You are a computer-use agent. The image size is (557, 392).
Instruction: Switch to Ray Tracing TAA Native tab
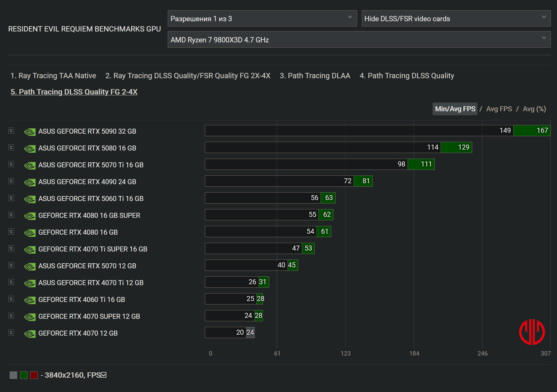(x=53, y=76)
